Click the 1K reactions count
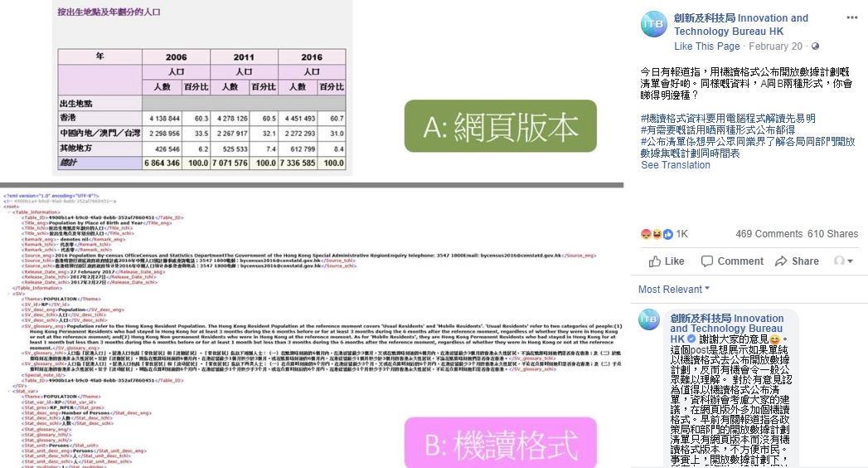The height and width of the screenshot is (468, 868). [682, 234]
